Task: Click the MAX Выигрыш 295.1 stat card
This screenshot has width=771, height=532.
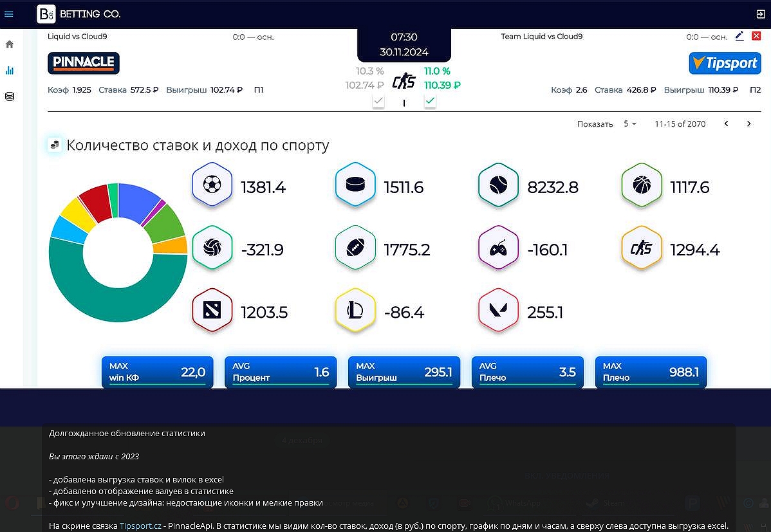Action: click(404, 372)
